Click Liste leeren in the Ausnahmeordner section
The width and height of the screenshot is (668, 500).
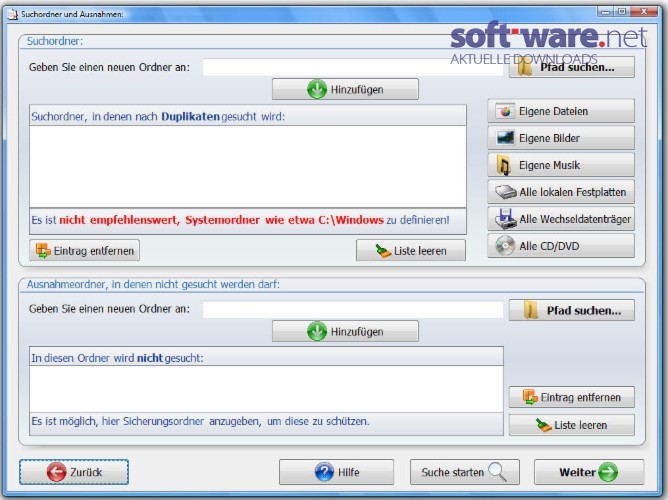point(571,425)
